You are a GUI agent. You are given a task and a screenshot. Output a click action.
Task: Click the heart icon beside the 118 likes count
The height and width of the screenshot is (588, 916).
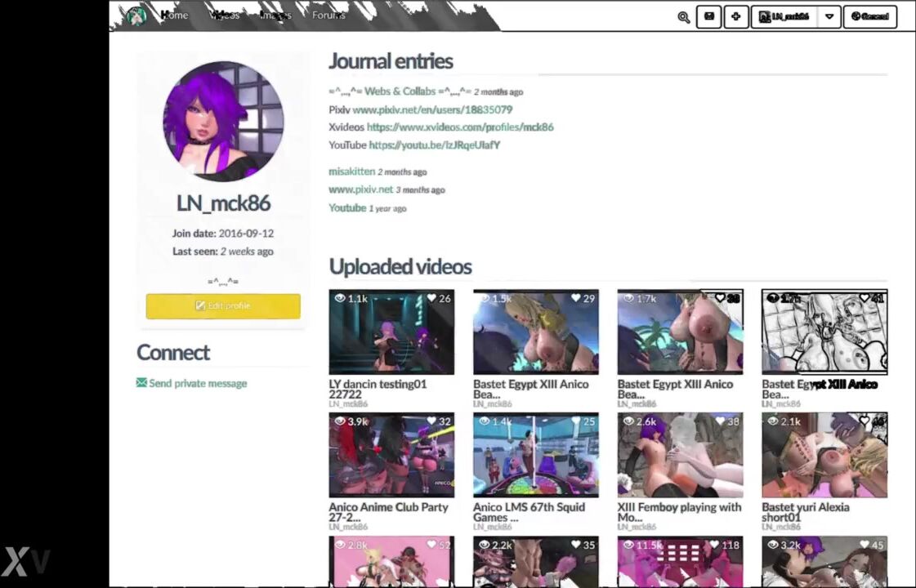[714, 545]
